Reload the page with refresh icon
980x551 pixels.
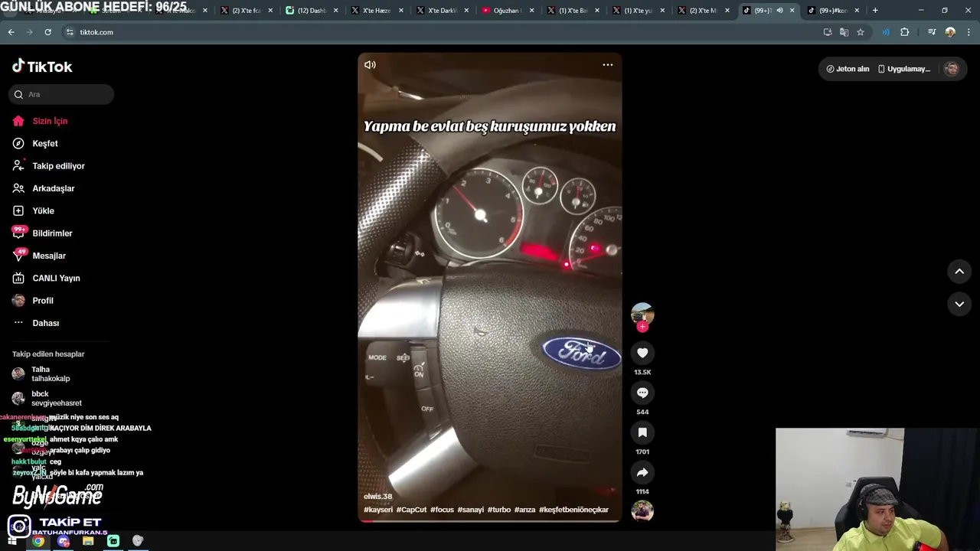coord(47,32)
